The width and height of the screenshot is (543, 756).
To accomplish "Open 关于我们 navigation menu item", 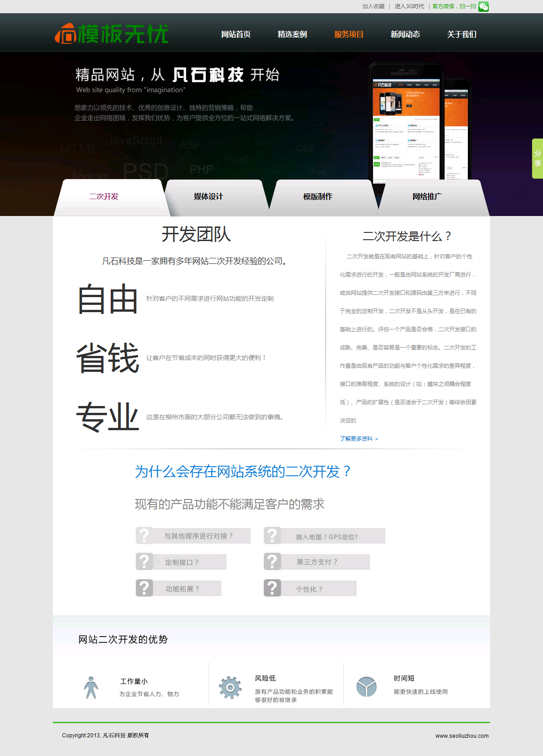I will 461,35.
